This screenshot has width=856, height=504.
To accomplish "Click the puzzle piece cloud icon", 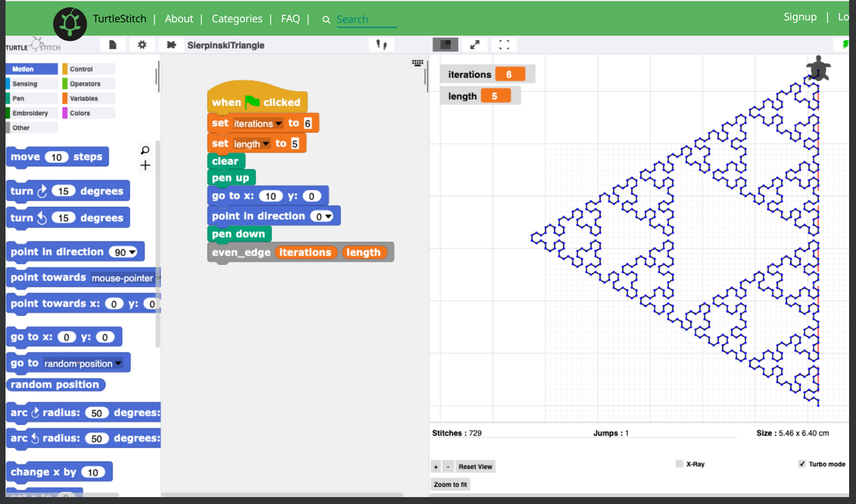I will [x=171, y=45].
